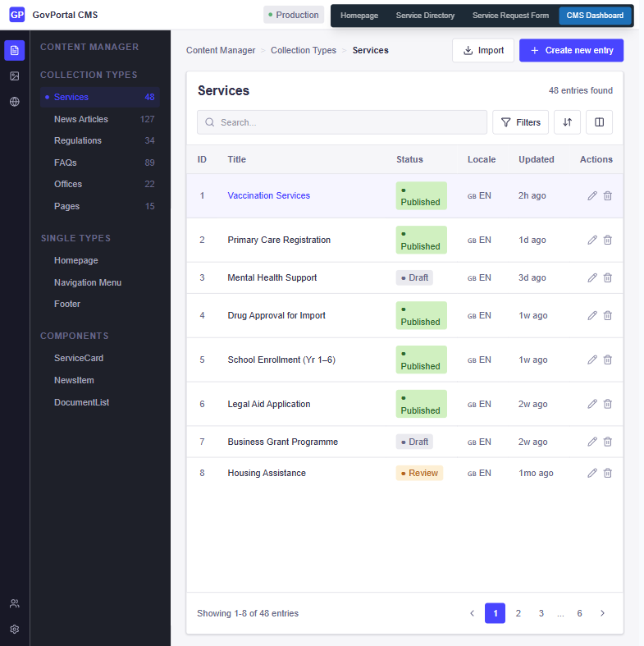Select News Articles collection type

click(99, 119)
